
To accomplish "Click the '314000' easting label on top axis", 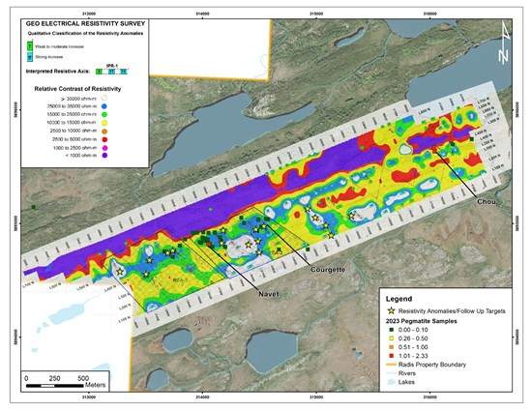I will tap(202, 14).
